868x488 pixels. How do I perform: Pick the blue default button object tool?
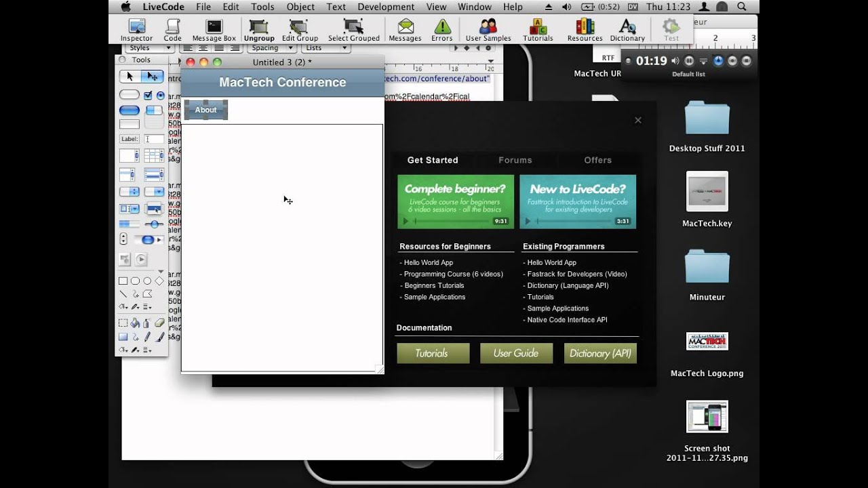(130, 110)
